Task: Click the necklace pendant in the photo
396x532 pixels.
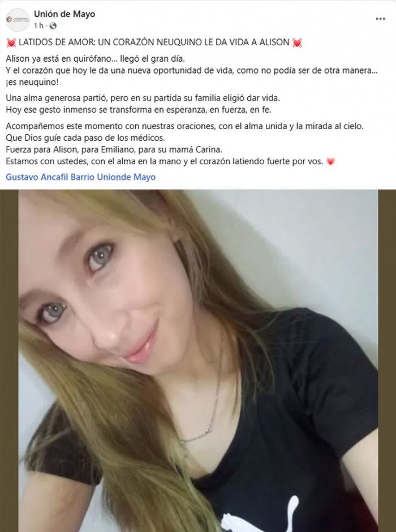Action: point(208,430)
